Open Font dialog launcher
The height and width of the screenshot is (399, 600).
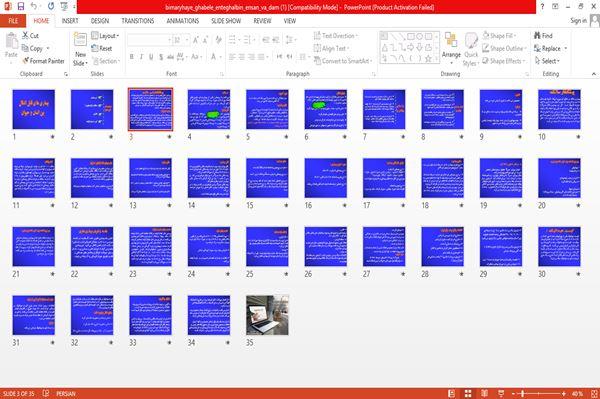(x=222, y=74)
